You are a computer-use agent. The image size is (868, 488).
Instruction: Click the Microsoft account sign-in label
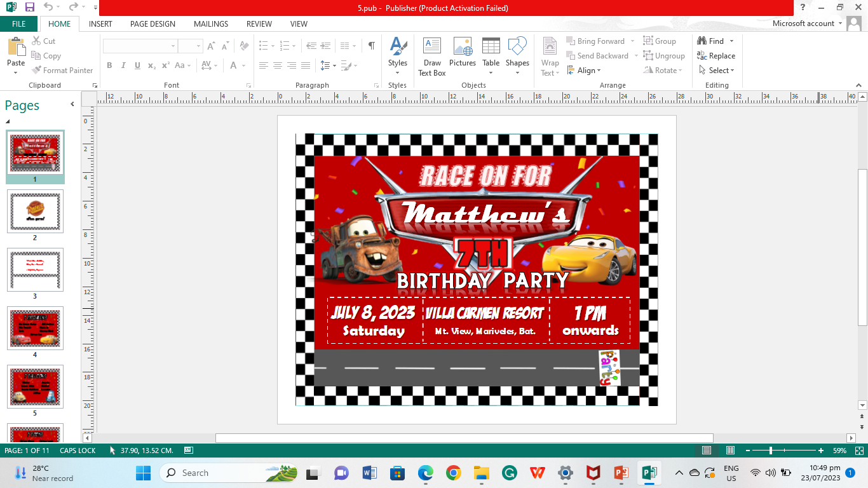(803, 24)
